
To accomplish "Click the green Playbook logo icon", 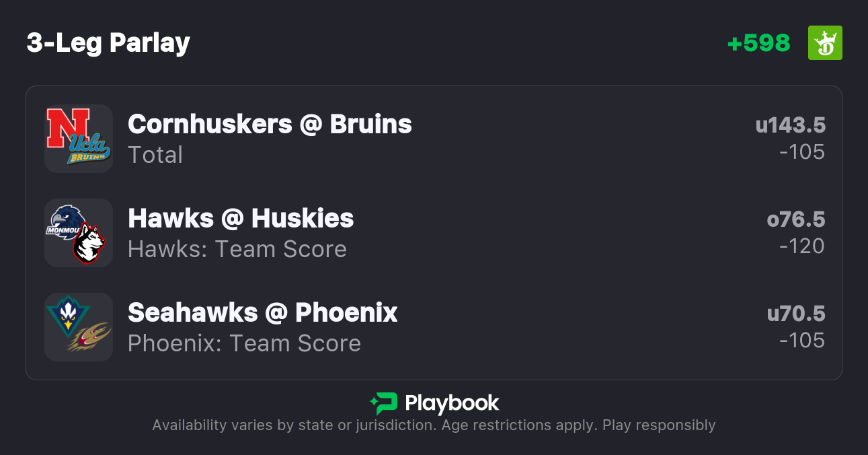I will [x=383, y=403].
